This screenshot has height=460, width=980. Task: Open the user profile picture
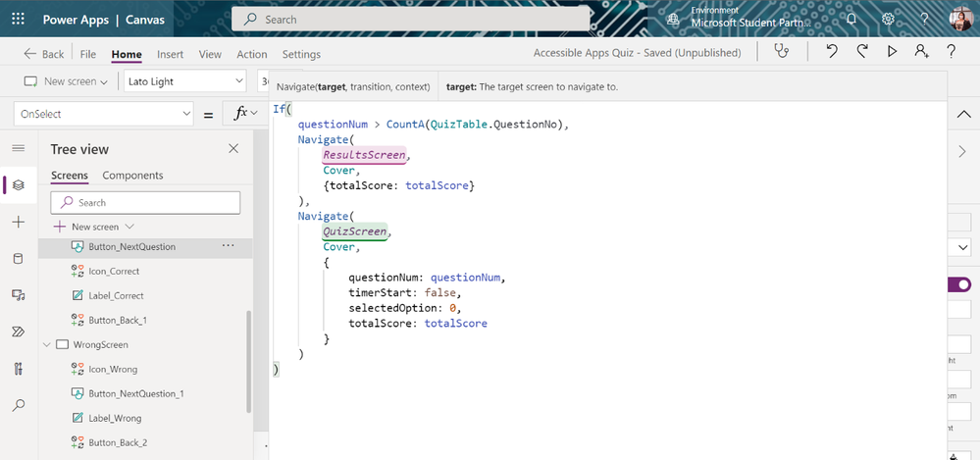pyautogui.click(x=960, y=19)
